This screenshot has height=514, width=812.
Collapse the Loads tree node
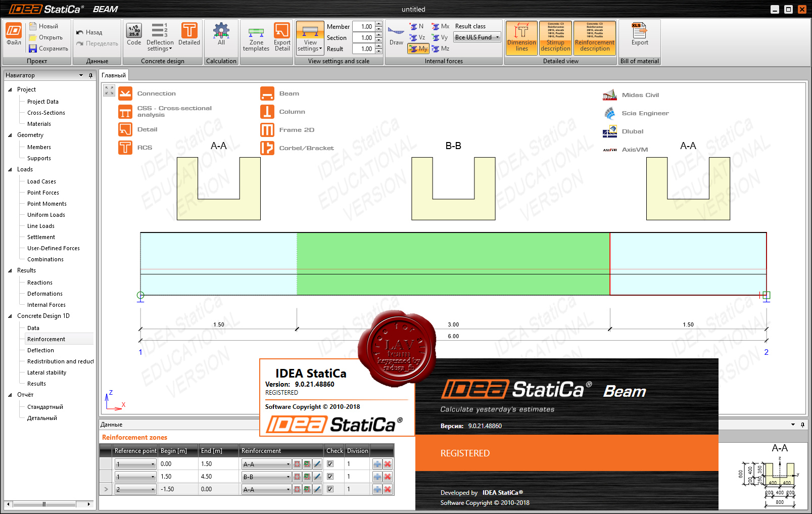coord(10,169)
